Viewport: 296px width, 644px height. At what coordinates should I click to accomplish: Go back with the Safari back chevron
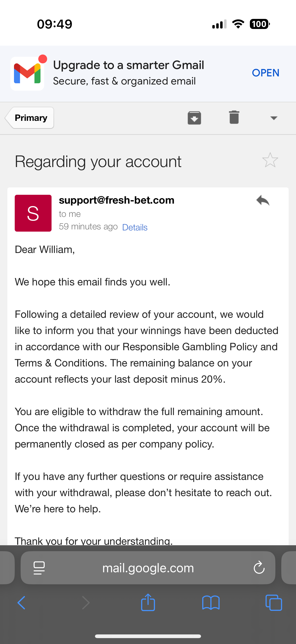tap(22, 602)
